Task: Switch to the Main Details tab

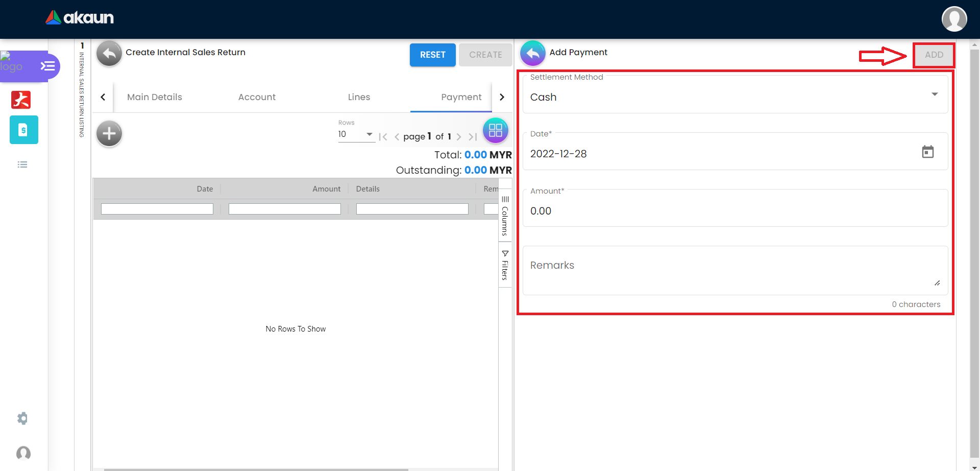Action: coord(154,97)
